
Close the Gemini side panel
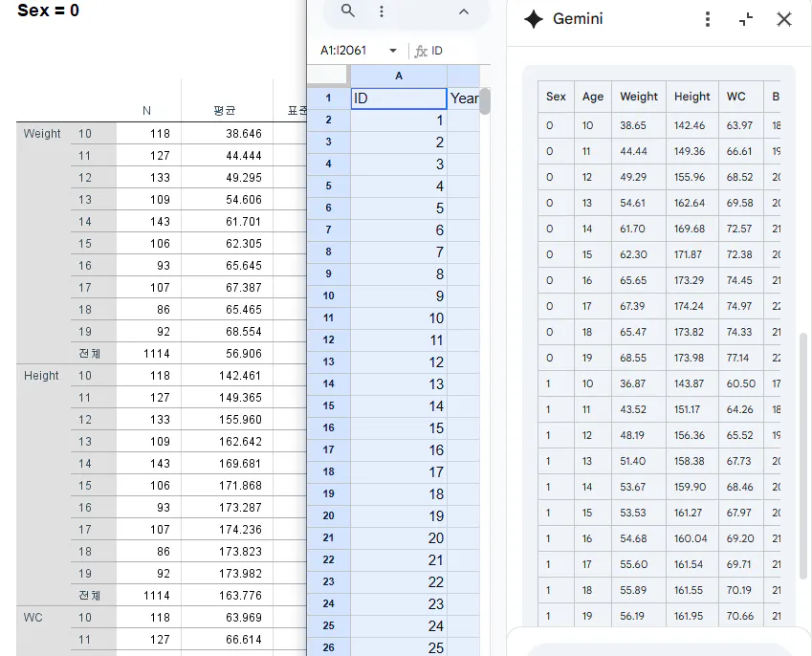[x=784, y=19]
